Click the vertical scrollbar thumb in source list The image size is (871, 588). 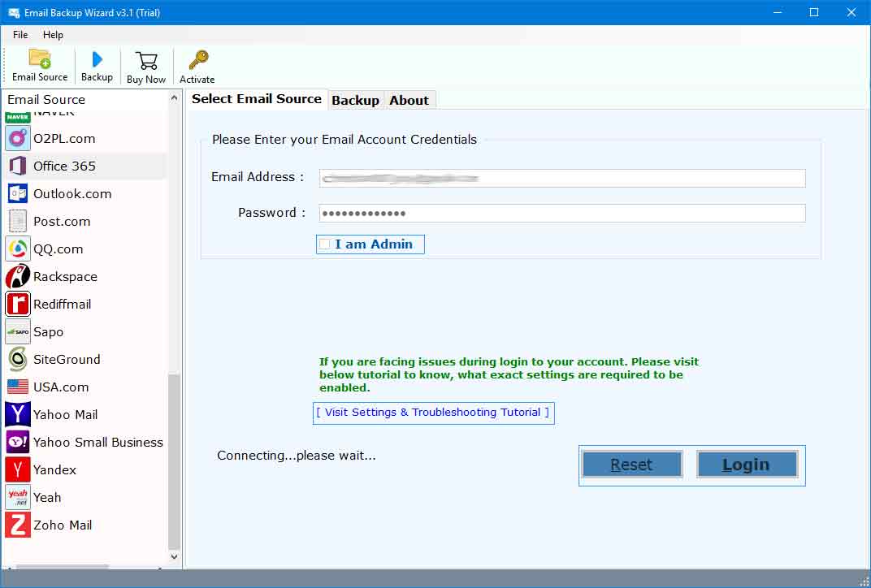click(x=174, y=461)
